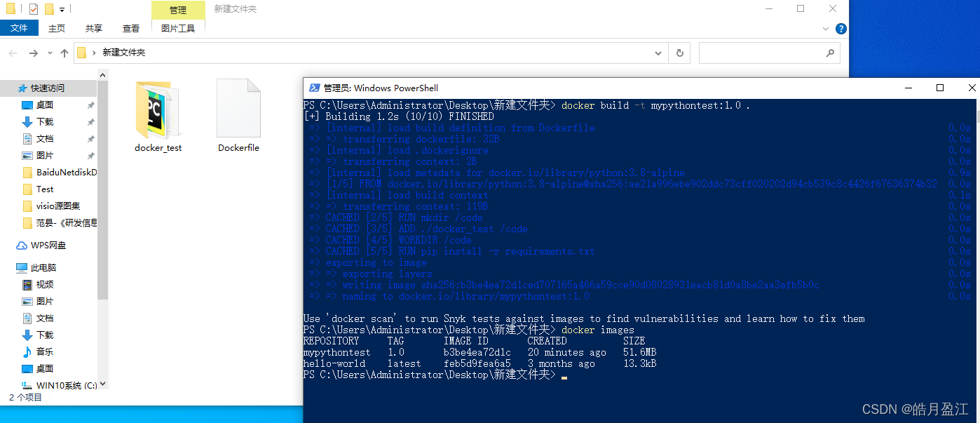
Task: Open quick access toolbar customize dropdown
Action: pyautogui.click(x=62, y=10)
